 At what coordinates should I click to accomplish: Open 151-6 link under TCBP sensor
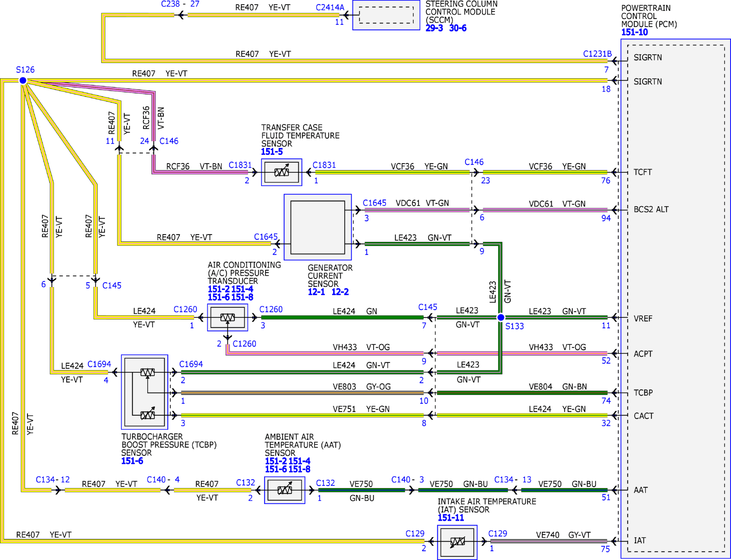tap(132, 461)
